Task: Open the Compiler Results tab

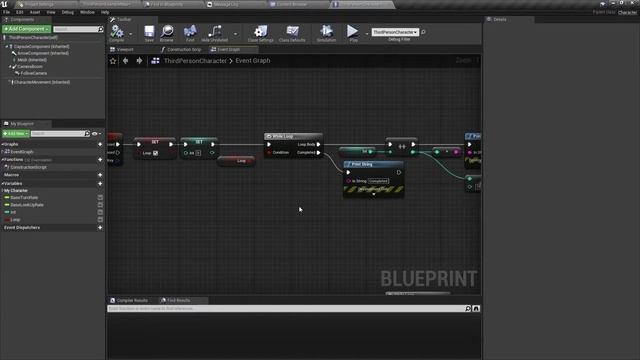Action: pos(129,300)
